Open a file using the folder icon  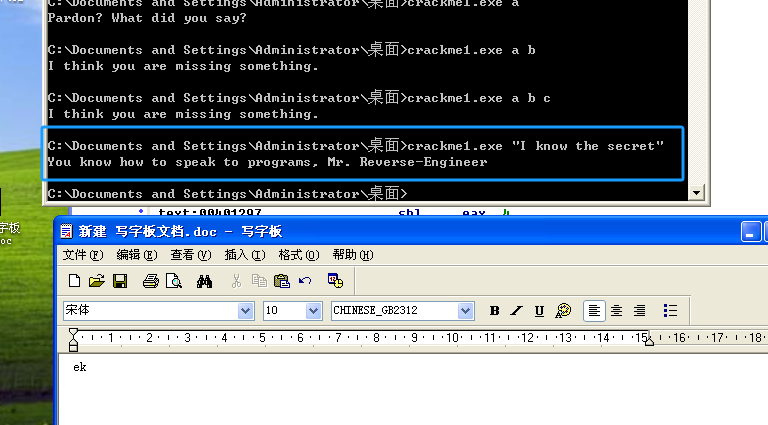pyautogui.click(x=97, y=281)
